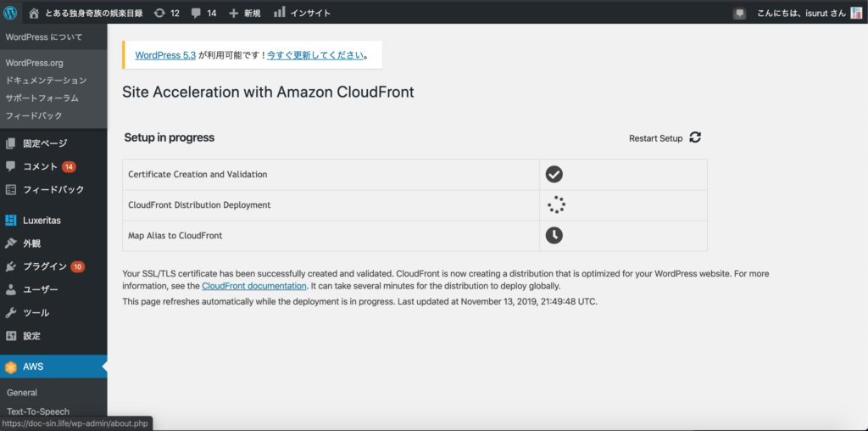
Task: Open WordPress について link
Action: pos(44,37)
